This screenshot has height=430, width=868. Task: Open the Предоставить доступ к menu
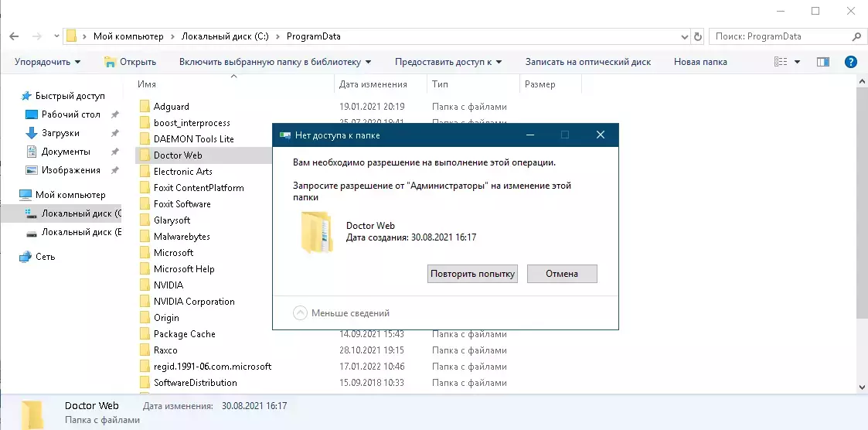pos(448,62)
